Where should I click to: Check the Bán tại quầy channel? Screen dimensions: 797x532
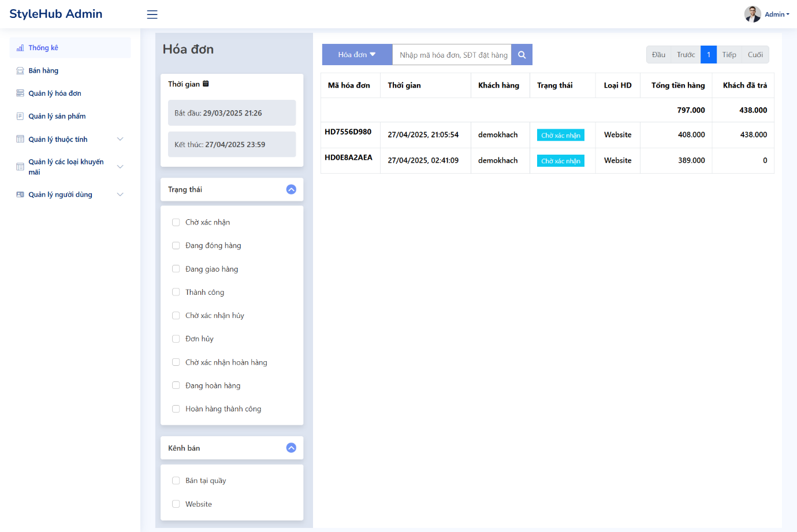[x=176, y=481]
